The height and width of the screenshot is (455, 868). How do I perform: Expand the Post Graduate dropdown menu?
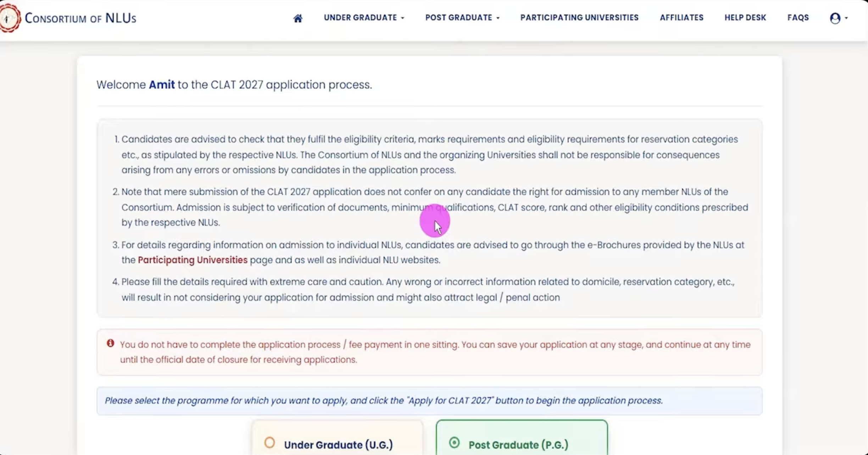point(462,18)
